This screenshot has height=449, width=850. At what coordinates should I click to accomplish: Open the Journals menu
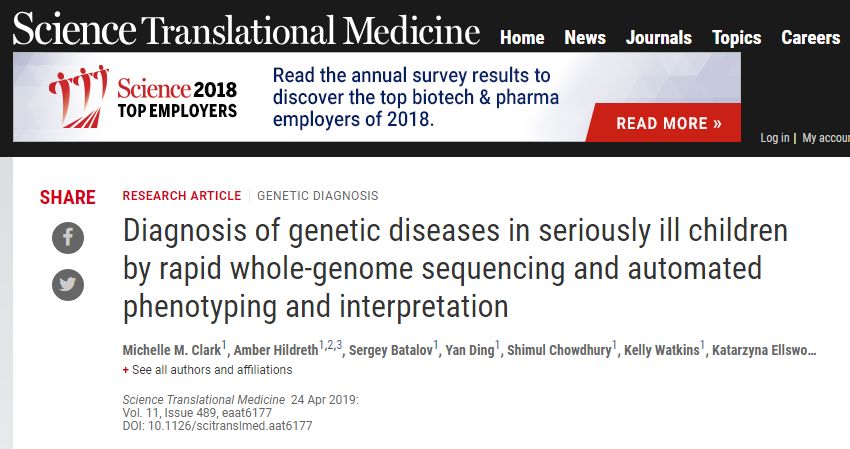658,38
